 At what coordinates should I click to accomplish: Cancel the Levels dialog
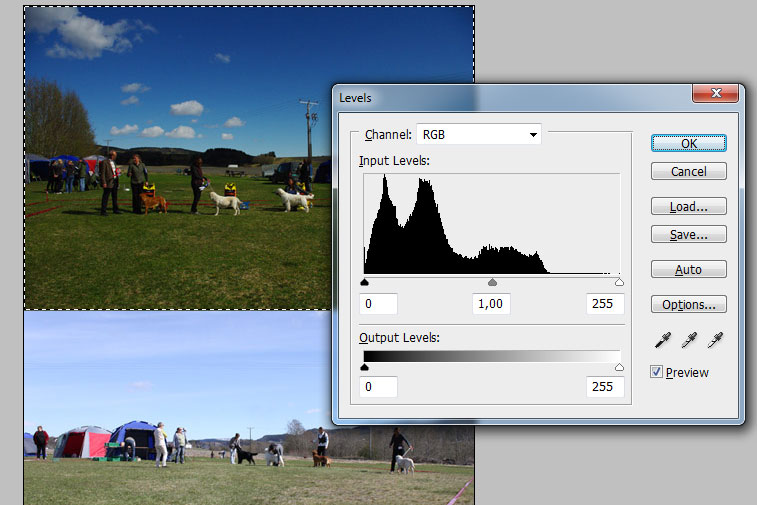point(688,171)
